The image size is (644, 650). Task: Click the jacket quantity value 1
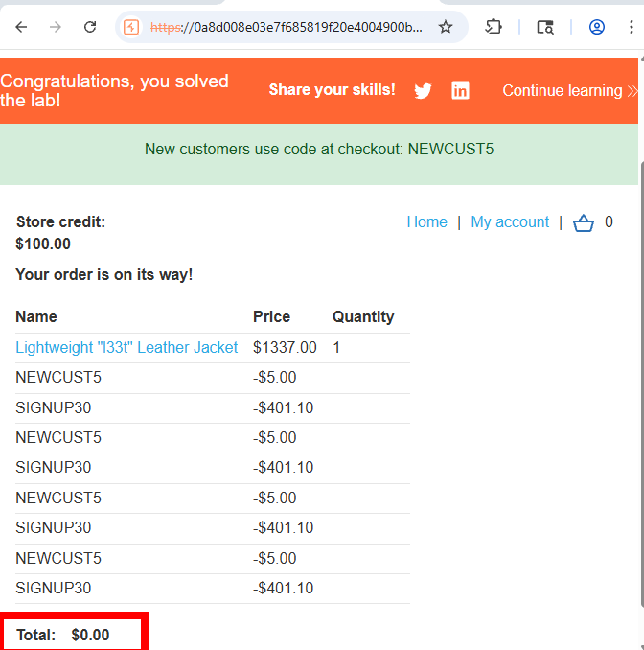[336, 347]
